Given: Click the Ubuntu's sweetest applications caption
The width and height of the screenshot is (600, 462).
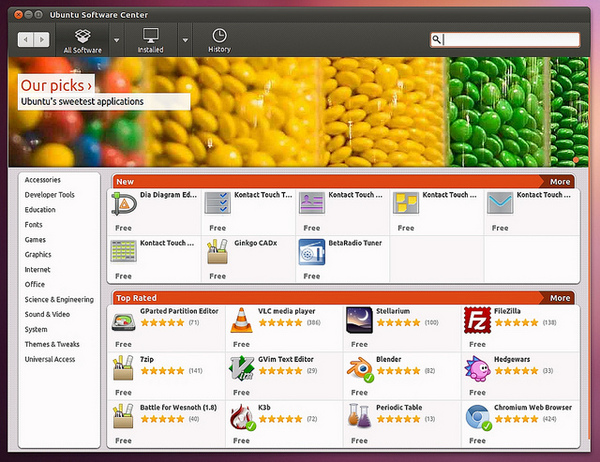Looking at the screenshot, I should click(82, 101).
